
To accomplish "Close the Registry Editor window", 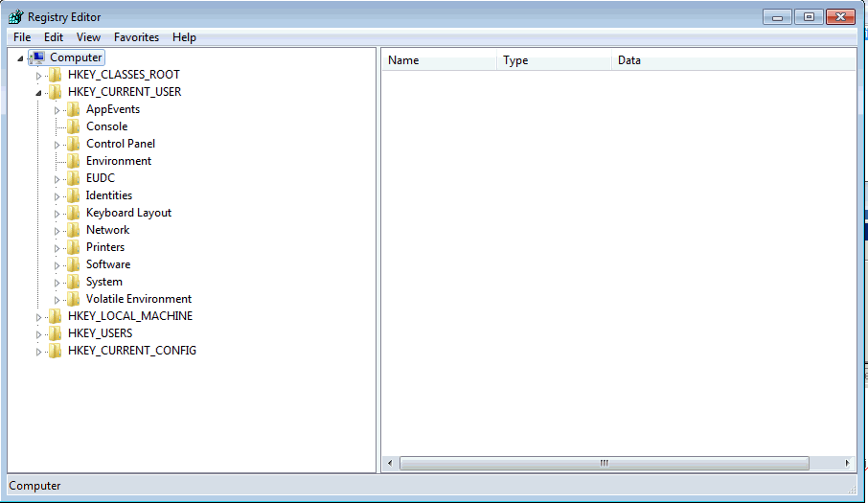I will tap(840, 17).
